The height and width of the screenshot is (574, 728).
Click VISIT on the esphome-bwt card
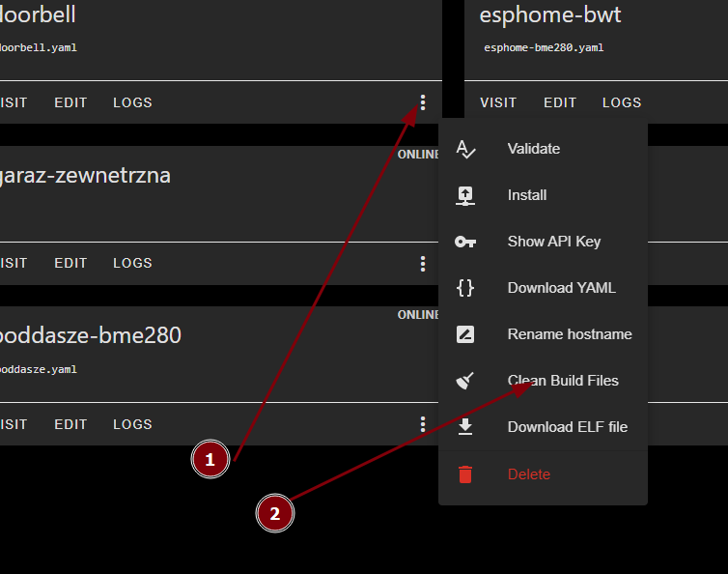498,102
